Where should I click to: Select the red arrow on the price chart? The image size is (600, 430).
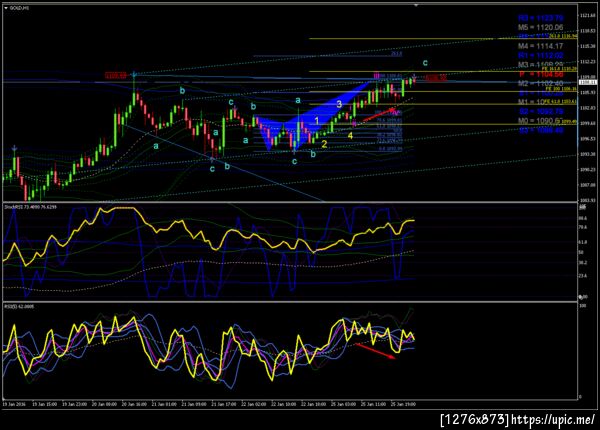tap(379, 115)
